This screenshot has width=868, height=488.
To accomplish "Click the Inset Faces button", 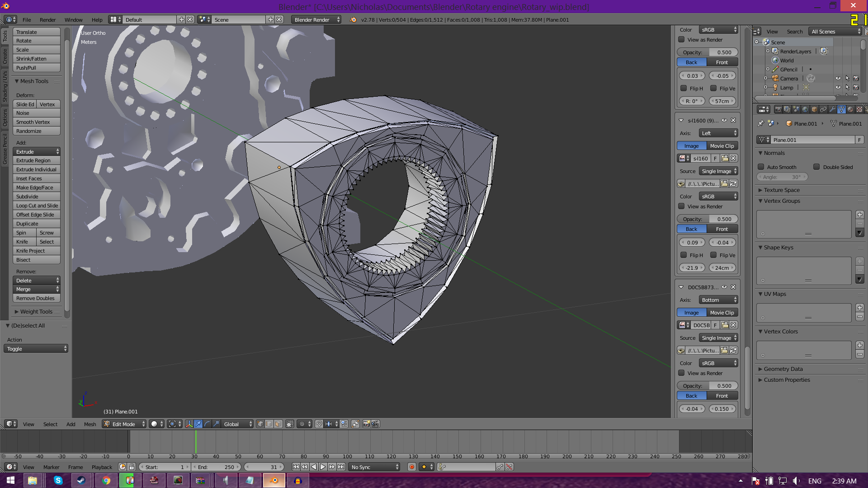I will tap(37, 178).
